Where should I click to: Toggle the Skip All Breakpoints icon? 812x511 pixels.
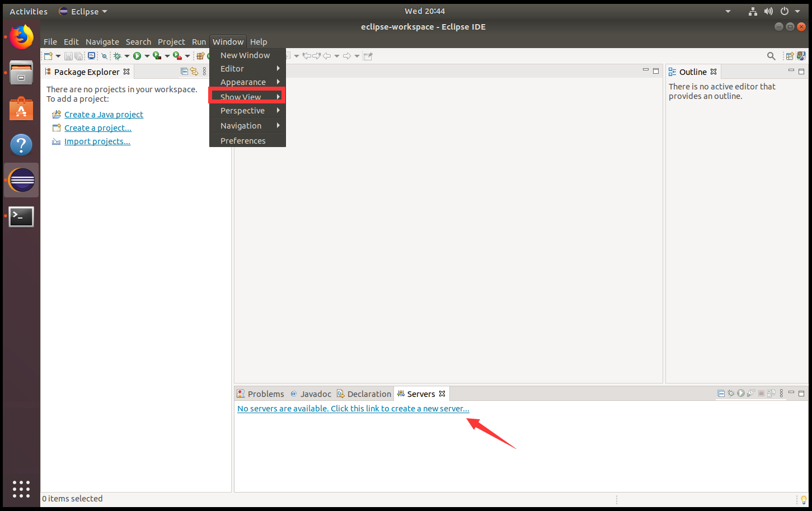point(104,56)
